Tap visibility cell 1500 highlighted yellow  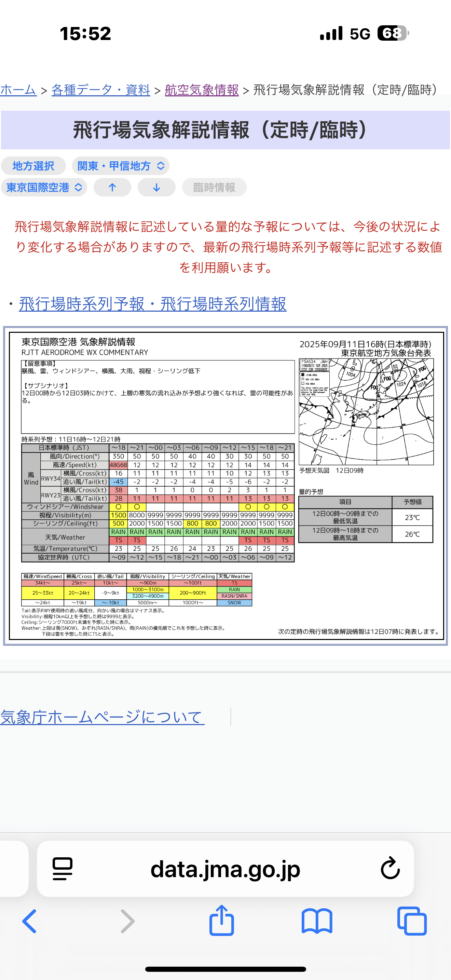pos(118,515)
